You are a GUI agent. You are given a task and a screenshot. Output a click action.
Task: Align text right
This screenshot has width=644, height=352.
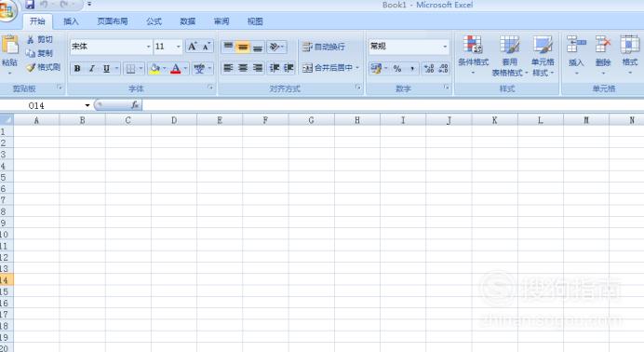pyautogui.click(x=258, y=68)
